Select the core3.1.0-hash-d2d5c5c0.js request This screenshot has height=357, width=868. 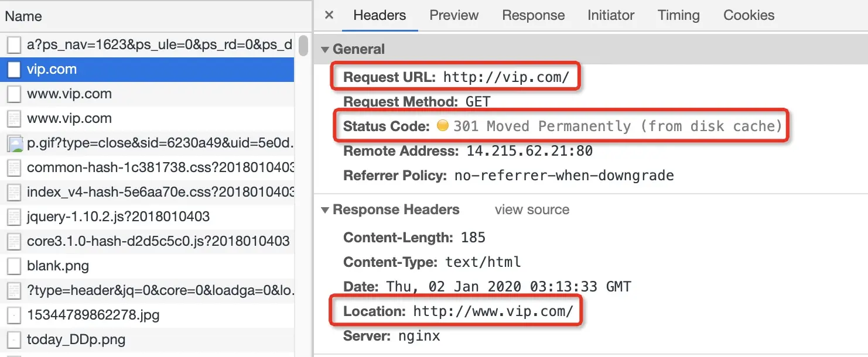point(147,241)
